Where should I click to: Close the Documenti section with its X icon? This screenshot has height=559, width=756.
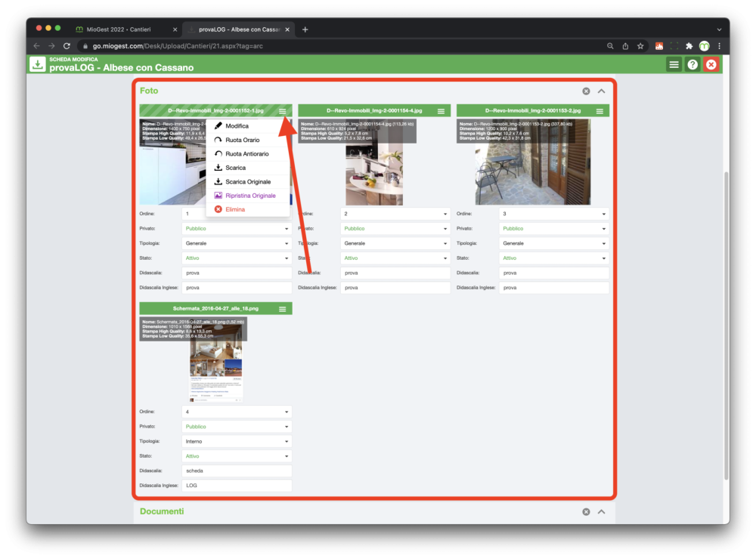click(x=586, y=511)
